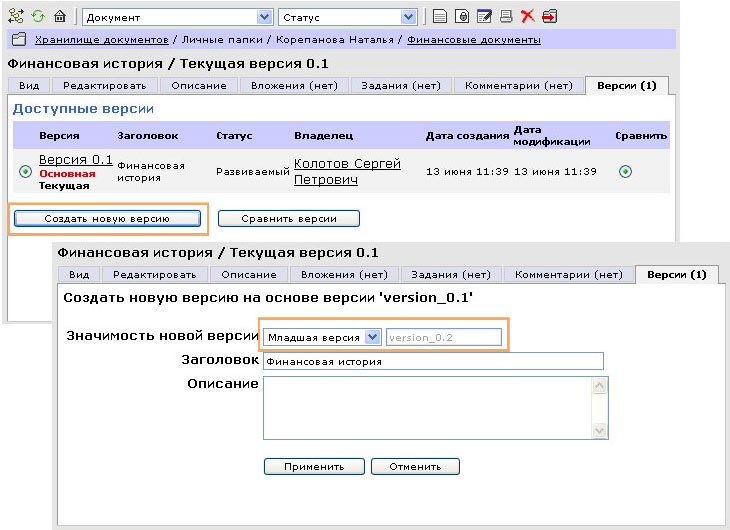Viewport: 730px width, 530px height.
Task: Click the Текущая label under version
Action: (x=64, y=185)
